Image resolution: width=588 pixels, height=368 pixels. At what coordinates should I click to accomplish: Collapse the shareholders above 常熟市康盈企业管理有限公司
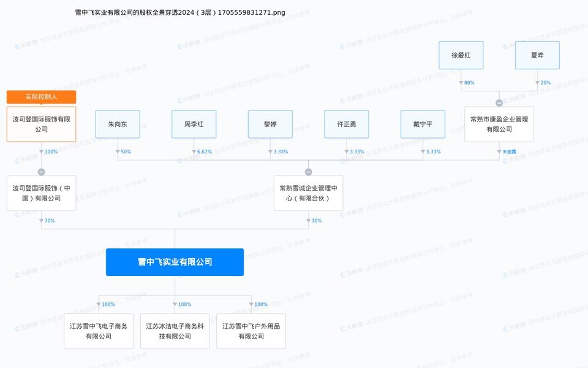coord(499,103)
